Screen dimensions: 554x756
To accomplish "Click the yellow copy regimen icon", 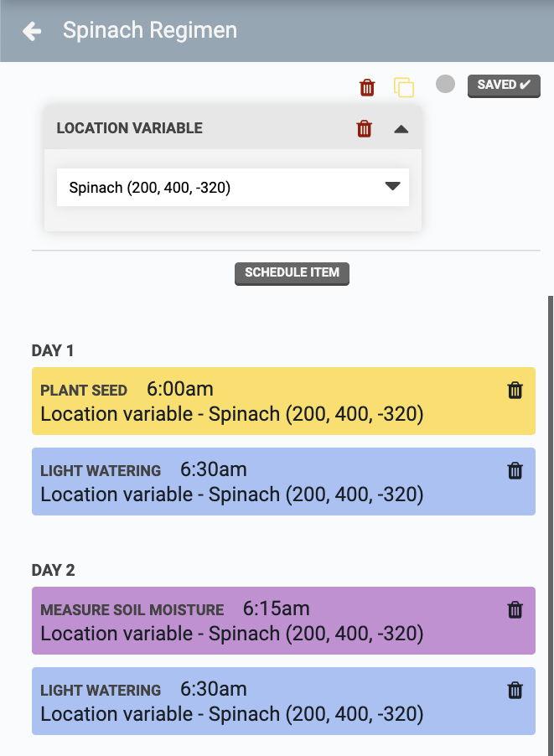I will [x=404, y=87].
